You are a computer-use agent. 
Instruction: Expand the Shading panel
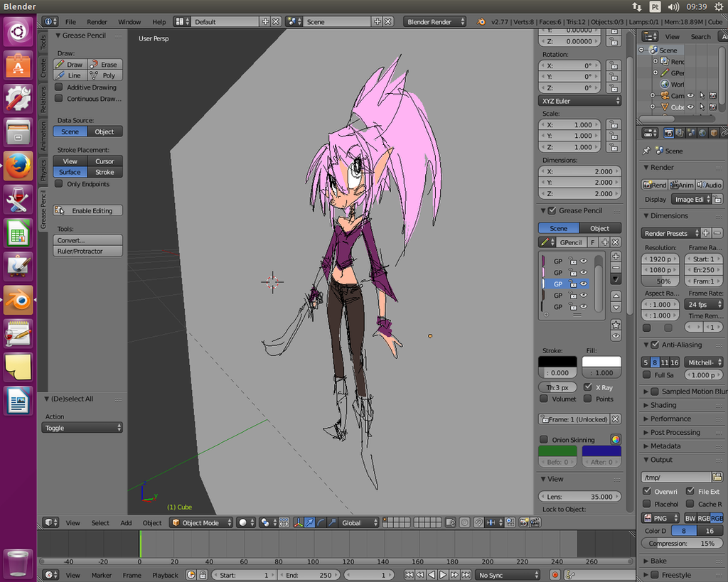[663, 405]
